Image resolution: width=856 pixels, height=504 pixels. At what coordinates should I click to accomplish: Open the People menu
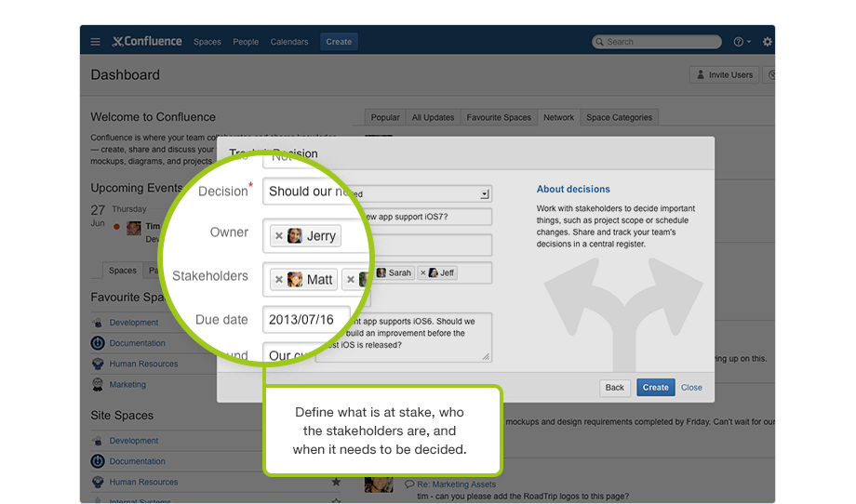246,42
